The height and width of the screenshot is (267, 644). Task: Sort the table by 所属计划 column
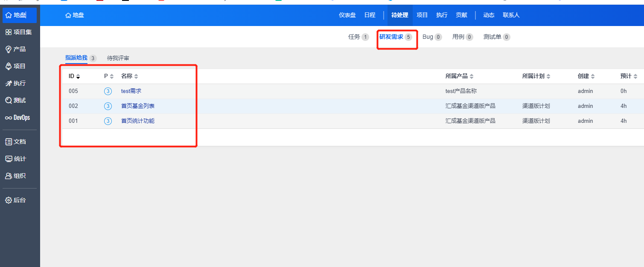[536, 76]
